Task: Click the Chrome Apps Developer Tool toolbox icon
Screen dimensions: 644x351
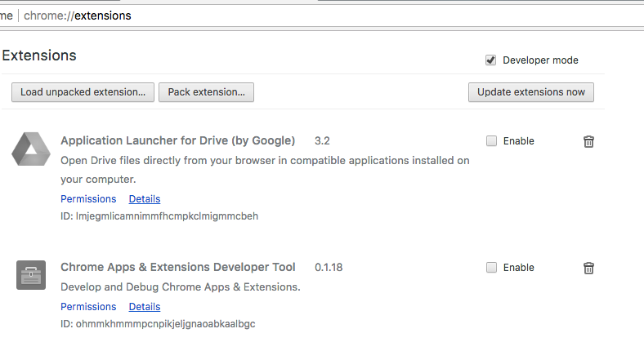Action: (31, 274)
